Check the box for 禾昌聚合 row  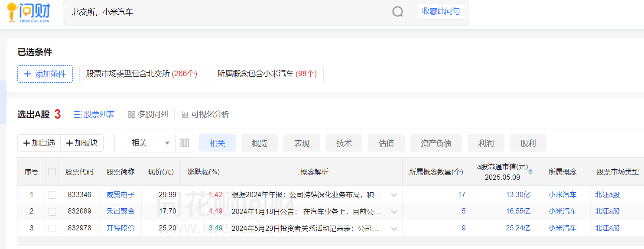52,211
